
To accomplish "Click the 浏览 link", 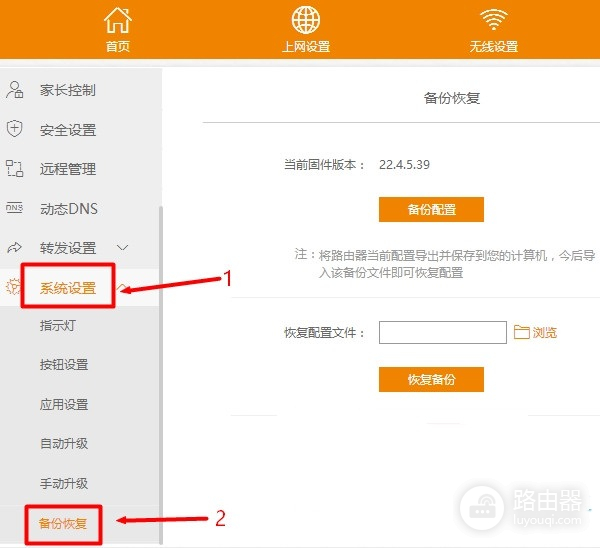I will point(545,332).
